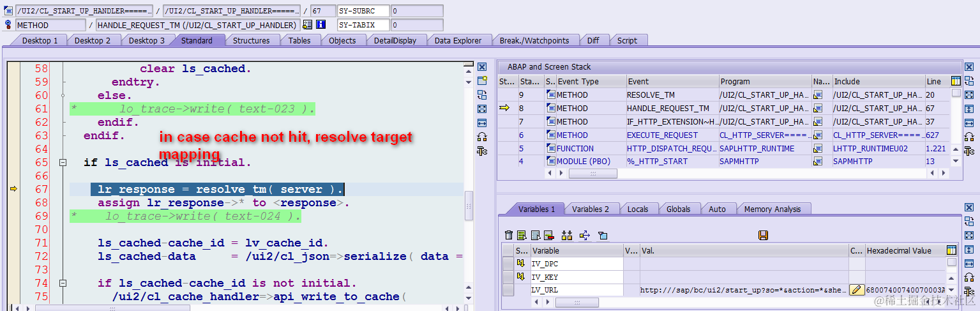Click New Tool icon beside source editor
980x311 pixels.
[x=482, y=80]
